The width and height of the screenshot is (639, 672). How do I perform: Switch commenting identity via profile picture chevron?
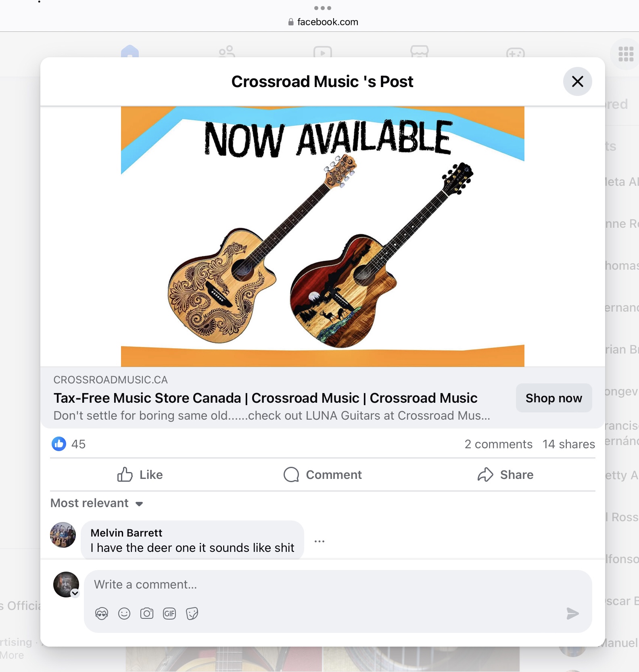[x=75, y=593]
